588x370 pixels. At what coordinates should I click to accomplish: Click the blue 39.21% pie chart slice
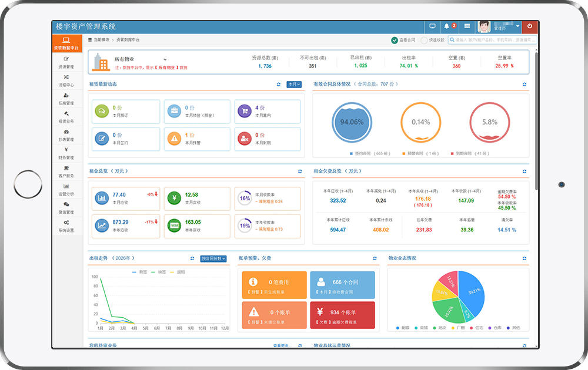pyautogui.click(x=472, y=292)
